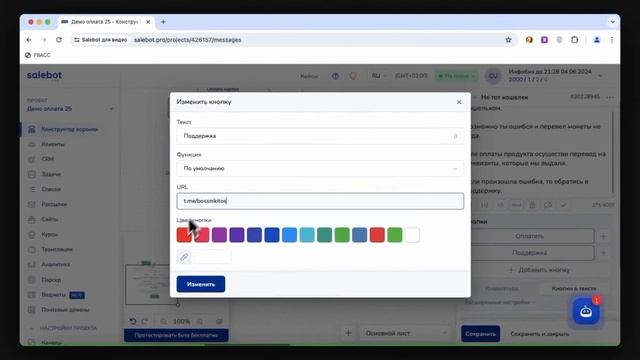Image resolution: width=640 pixels, height=360 pixels.
Task: Click the Сохранить button
Action: point(480,333)
